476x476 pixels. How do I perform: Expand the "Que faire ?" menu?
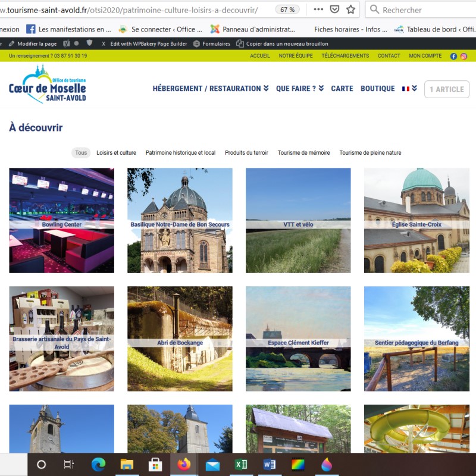tap(300, 89)
